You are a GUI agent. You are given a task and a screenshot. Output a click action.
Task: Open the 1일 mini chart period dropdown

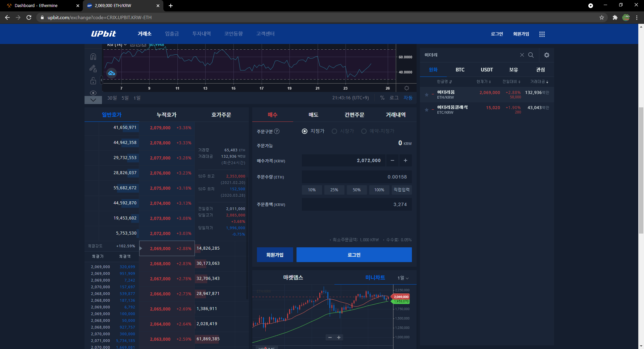(403, 278)
